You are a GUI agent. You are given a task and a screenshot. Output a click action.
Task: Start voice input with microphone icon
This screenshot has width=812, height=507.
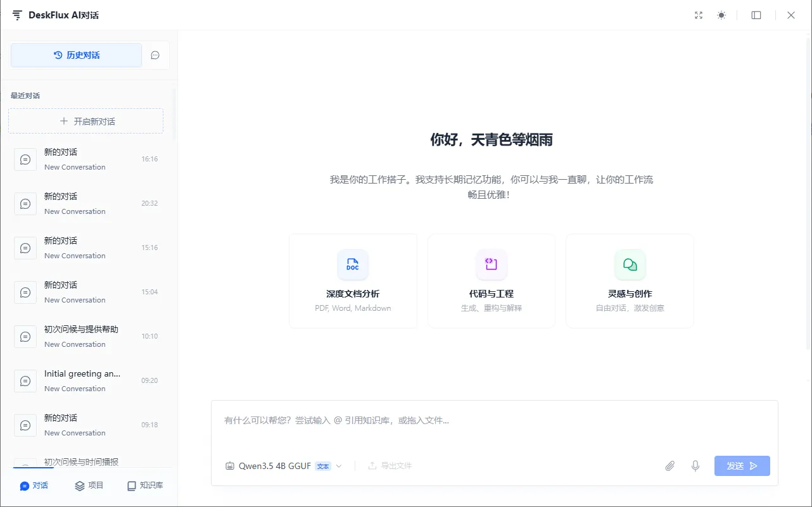pyautogui.click(x=695, y=466)
